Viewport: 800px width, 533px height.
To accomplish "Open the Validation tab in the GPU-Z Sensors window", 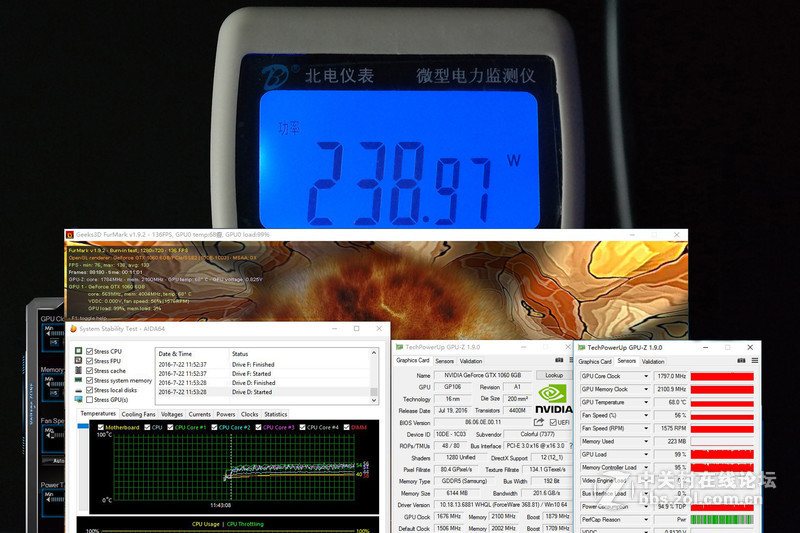I will pos(653,362).
